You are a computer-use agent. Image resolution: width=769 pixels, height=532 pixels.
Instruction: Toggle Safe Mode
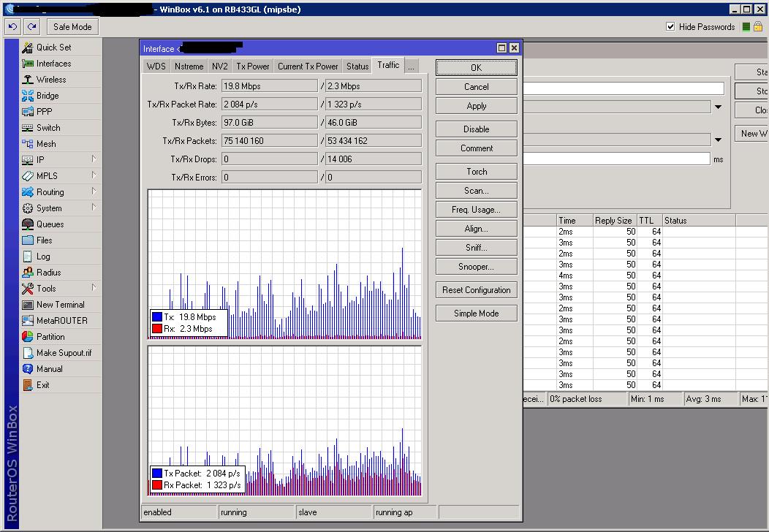[72, 27]
